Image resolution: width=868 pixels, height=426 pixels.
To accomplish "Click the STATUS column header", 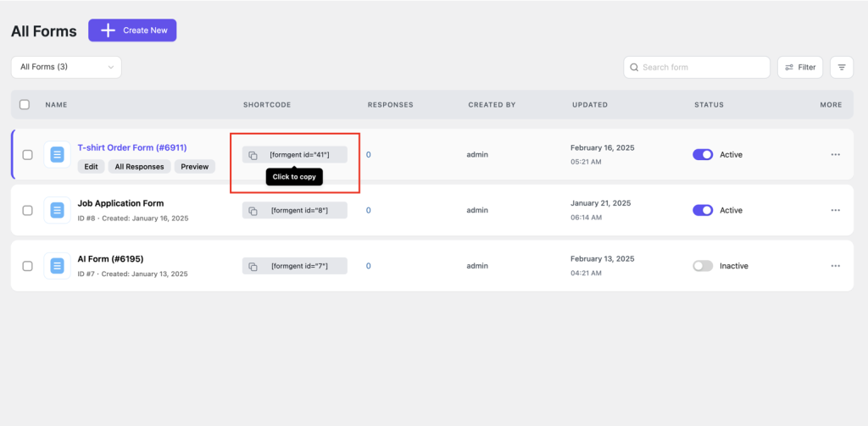I will pos(709,104).
